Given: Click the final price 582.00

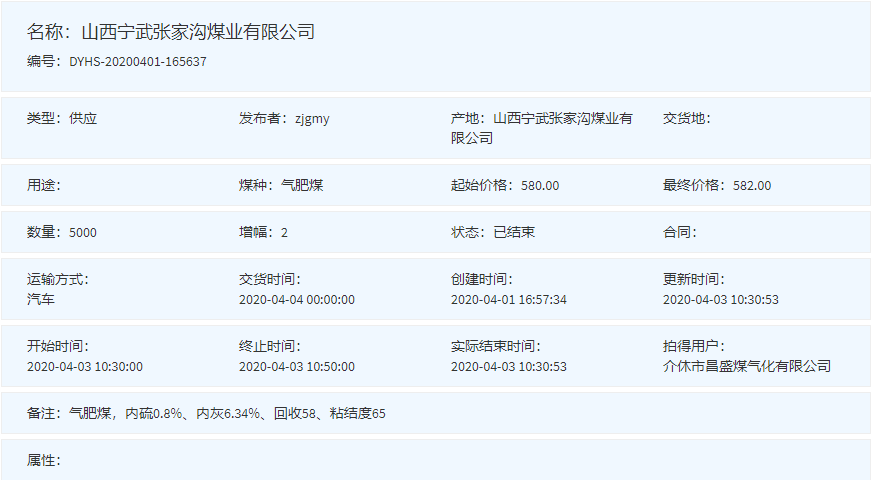Looking at the screenshot, I should [x=752, y=186].
